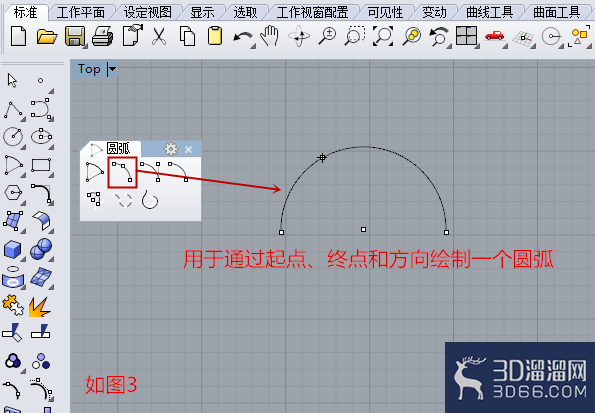Image resolution: width=595 pixels, height=413 pixels.
Task: Open the Top viewport dropdown arrow
Action: [x=112, y=69]
